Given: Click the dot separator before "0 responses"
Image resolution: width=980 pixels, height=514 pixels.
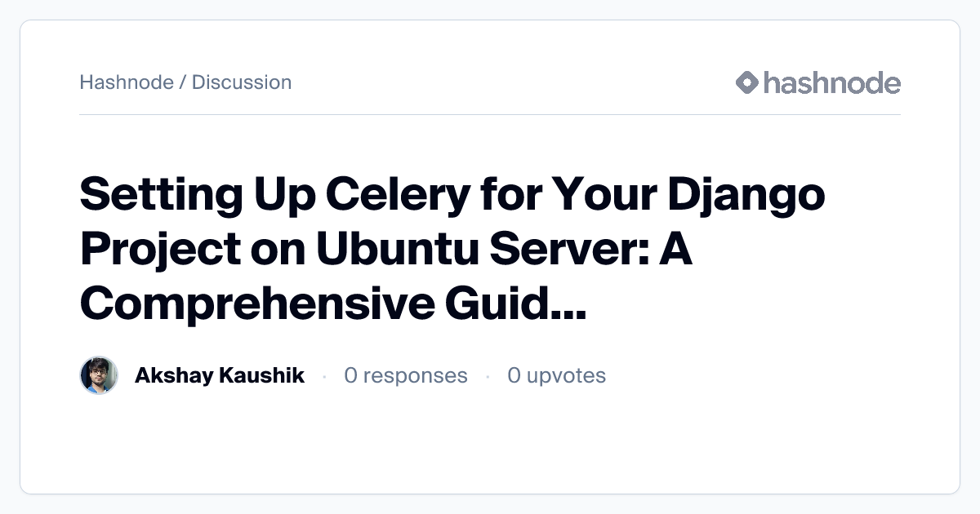Looking at the screenshot, I should click(x=325, y=376).
